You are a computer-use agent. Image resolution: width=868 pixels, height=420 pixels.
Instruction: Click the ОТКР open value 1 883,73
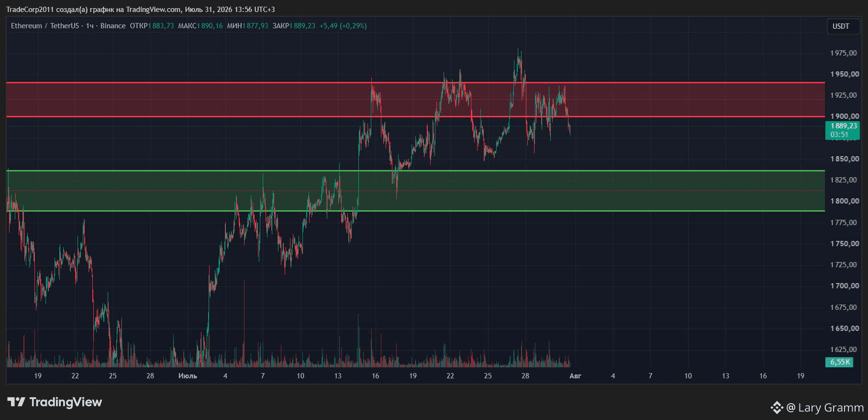coord(161,26)
